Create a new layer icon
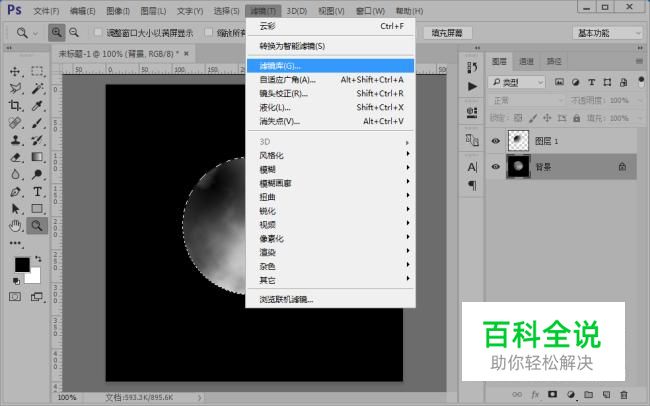This screenshot has width=650, height=406. [606, 394]
